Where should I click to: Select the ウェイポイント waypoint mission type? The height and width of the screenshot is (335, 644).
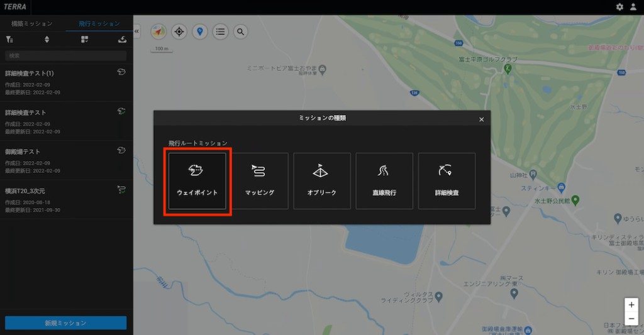point(197,181)
